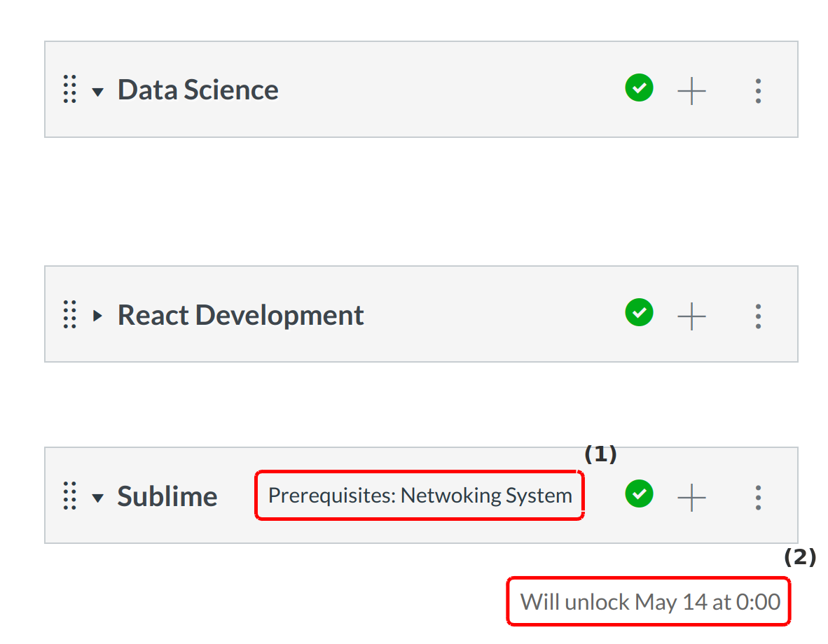Screen dimensions: 828x644
Task: Click Prerequisites: Netwoking System text
Action: 420,496
